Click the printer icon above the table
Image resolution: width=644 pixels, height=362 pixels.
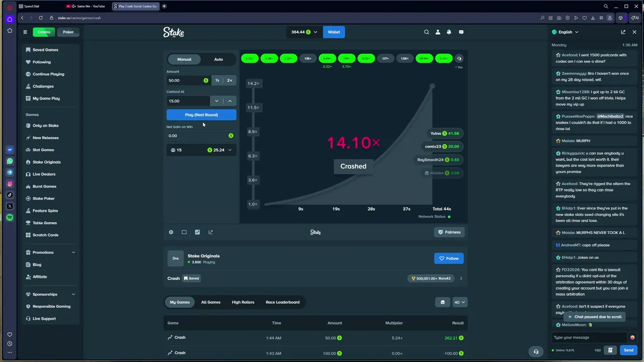click(443, 302)
